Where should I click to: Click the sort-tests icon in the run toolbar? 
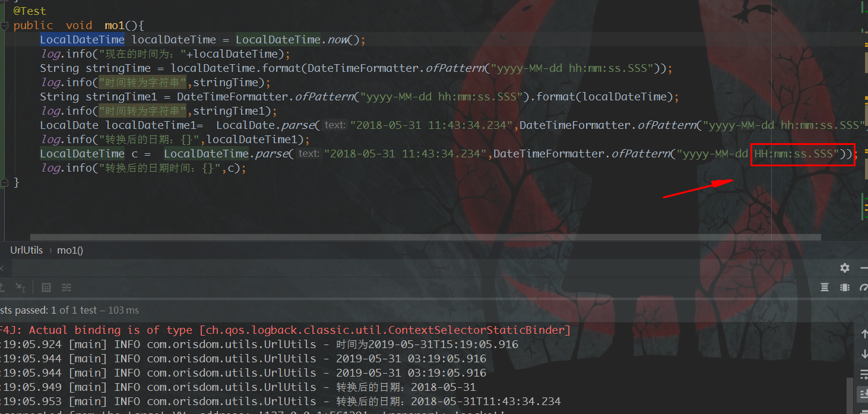[x=66, y=287]
